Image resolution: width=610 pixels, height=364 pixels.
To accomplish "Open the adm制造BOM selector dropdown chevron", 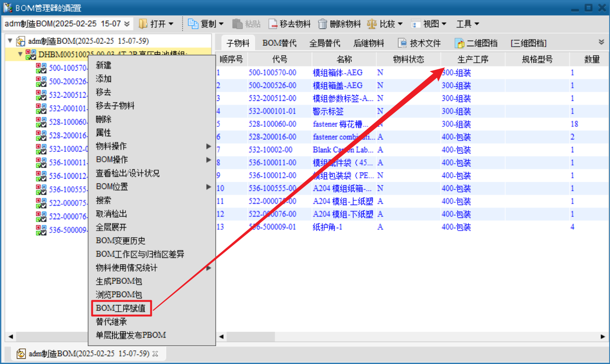I will coord(127,24).
